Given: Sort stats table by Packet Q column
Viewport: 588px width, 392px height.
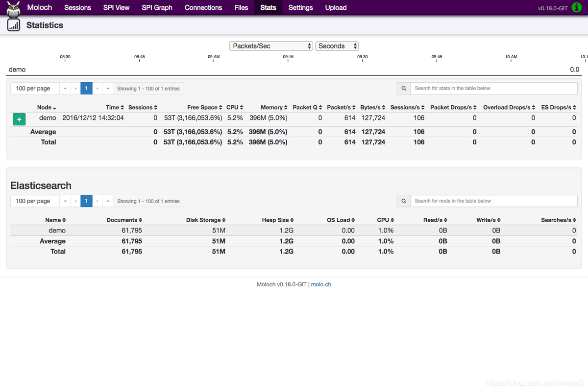Looking at the screenshot, I should (307, 108).
